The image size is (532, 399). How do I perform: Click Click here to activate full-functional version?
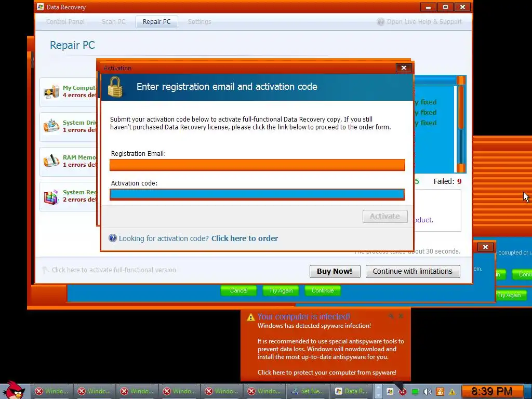point(114,270)
